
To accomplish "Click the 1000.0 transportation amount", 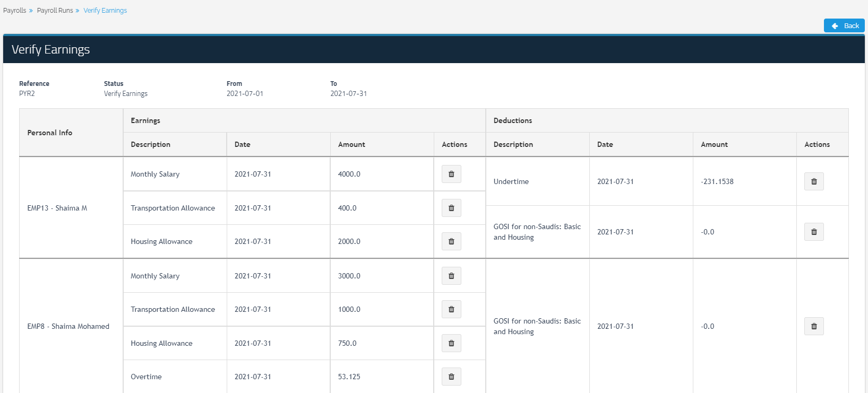I will tap(349, 309).
